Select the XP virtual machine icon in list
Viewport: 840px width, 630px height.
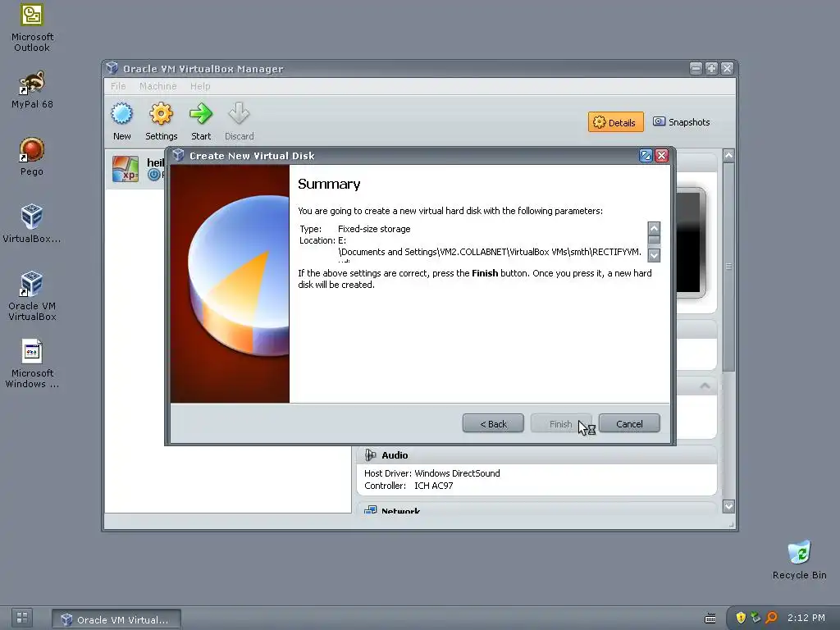(x=126, y=169)
